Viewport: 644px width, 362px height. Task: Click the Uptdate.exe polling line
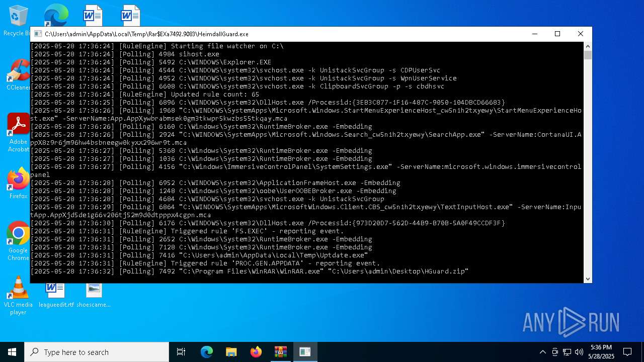pos(199,255)
